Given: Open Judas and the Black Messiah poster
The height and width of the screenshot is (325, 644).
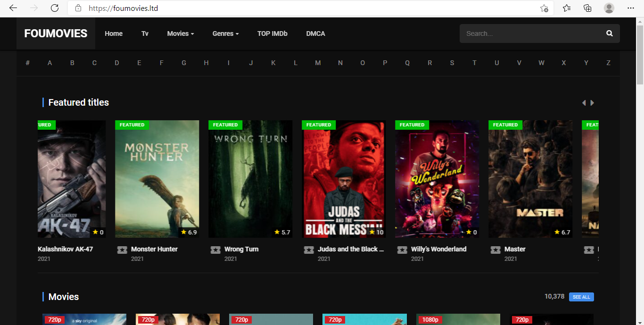Looking at the screenshot, I should 344,179.
